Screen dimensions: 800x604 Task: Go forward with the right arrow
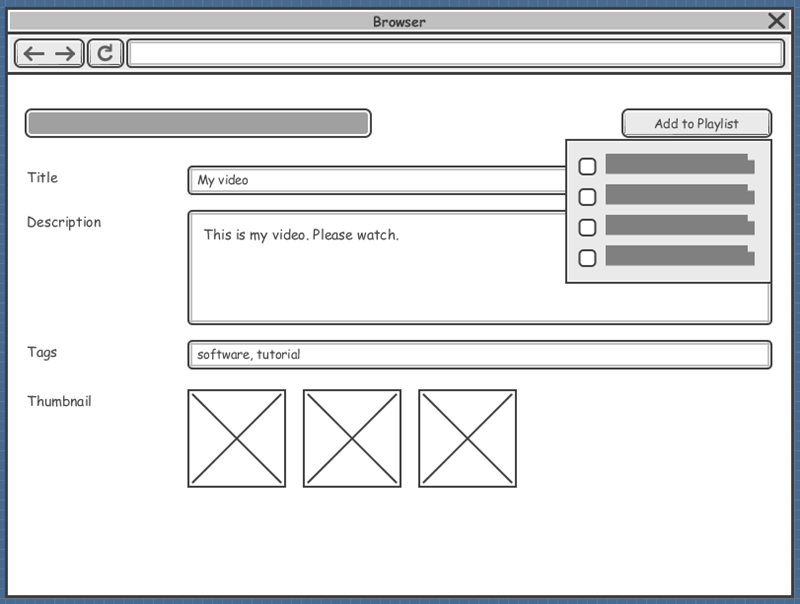pyautogui.click(x=65, y=54)
